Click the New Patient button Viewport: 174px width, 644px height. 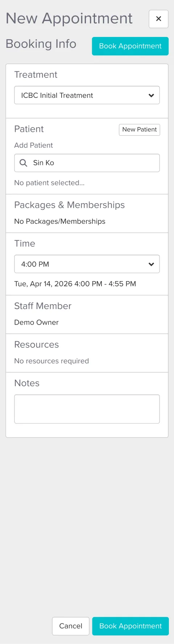click(140, 130)
